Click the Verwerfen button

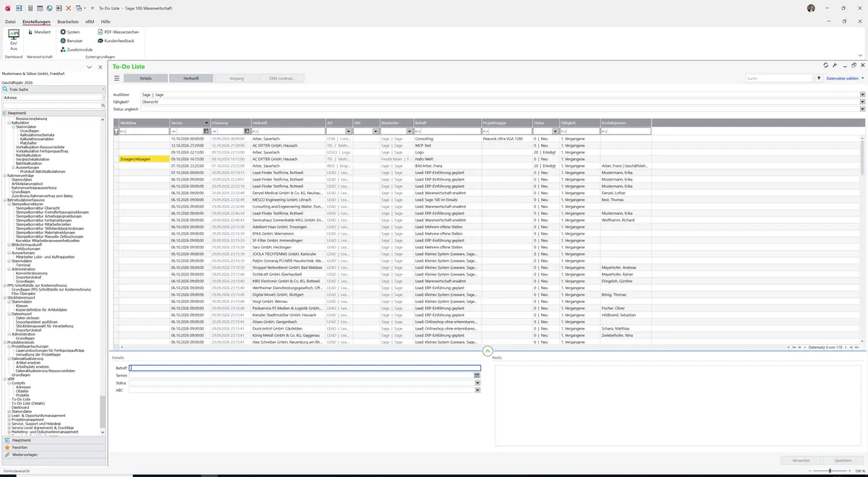[x=801, y=460]
